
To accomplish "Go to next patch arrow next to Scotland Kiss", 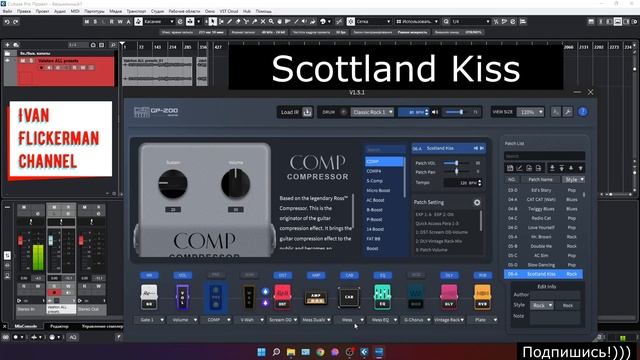I will click(482, 148).
